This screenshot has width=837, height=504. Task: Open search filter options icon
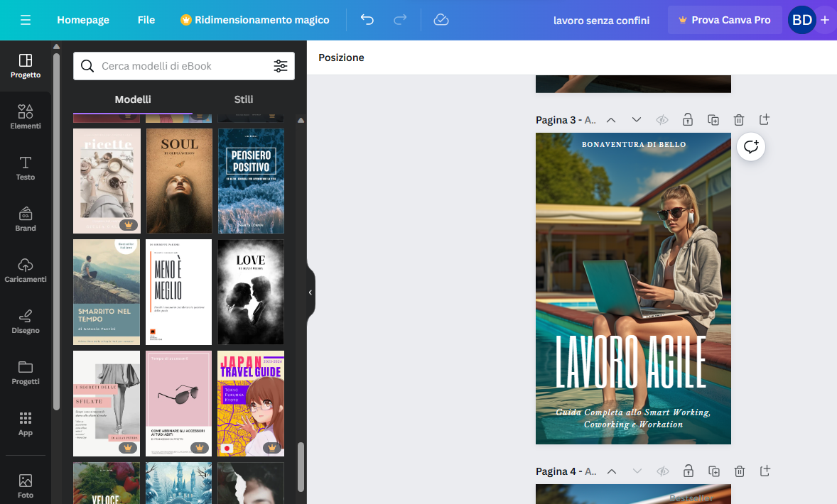tap(280, 66)
